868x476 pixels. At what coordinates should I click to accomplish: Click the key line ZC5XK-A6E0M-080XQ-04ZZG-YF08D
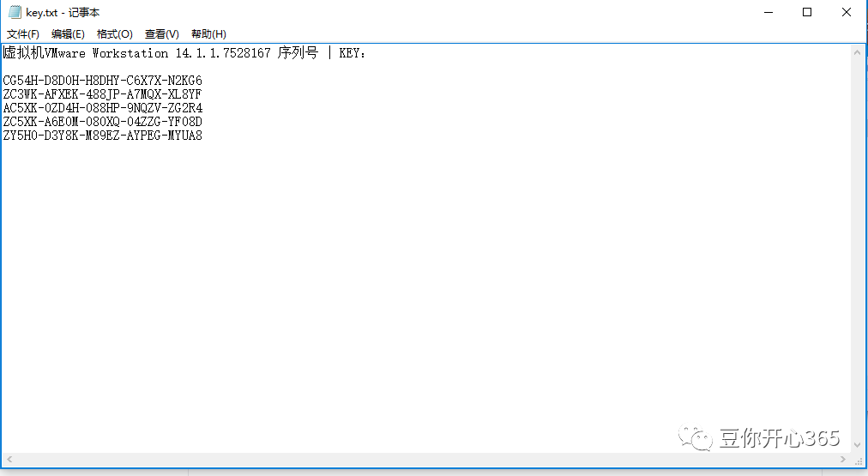102,122
